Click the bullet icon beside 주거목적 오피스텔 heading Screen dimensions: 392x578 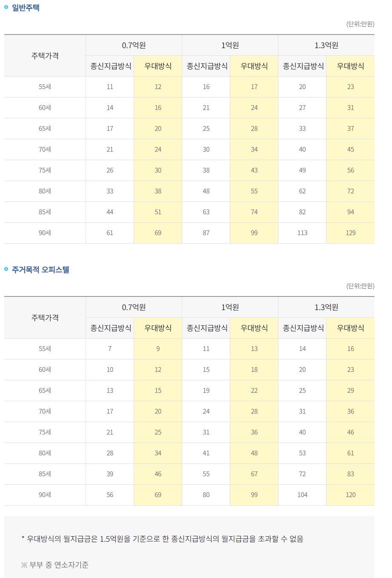(7, 269)
